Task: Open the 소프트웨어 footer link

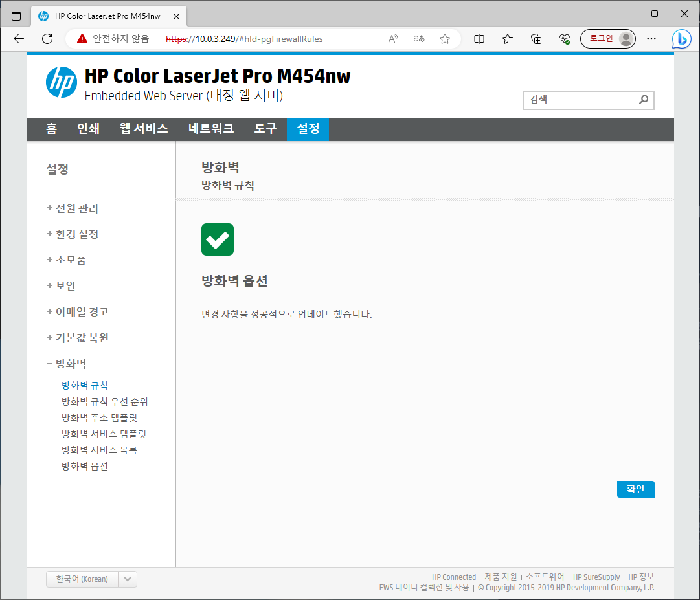Action: click(545, 577)
